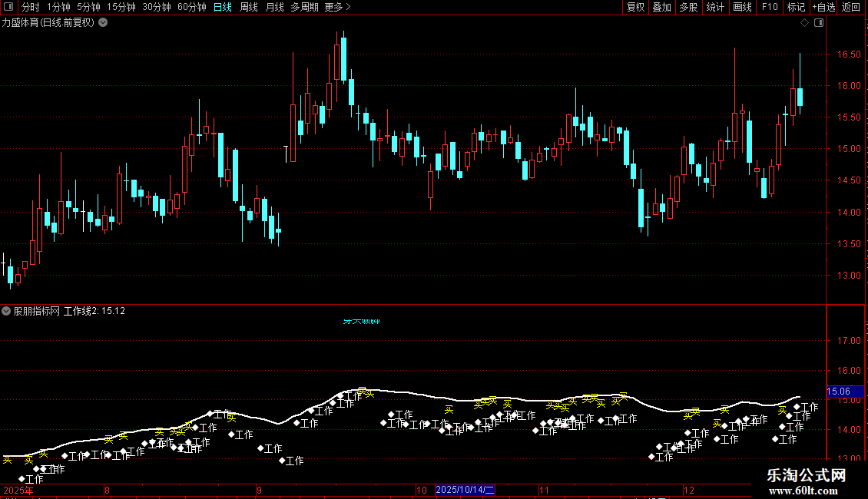Image resolution: width=868 pixels, height=499 pixels.
Task: Click the 2025年 label on time axis
Action: point(18,490)
